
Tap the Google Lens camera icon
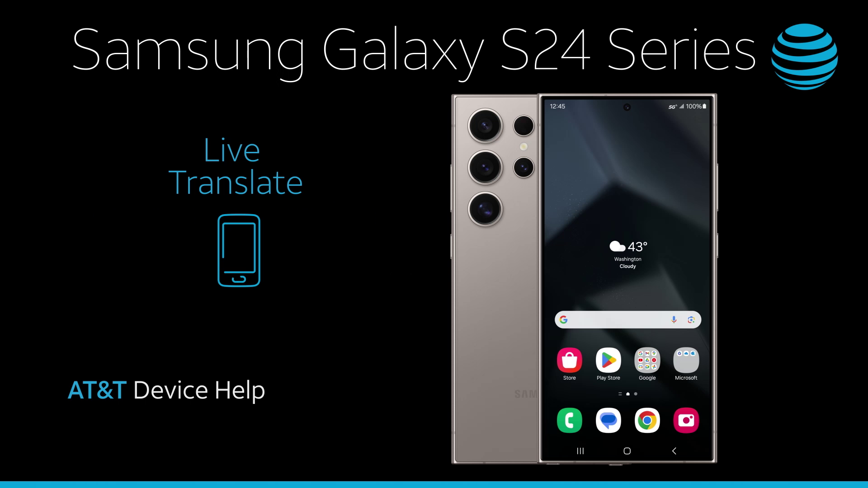691,320
